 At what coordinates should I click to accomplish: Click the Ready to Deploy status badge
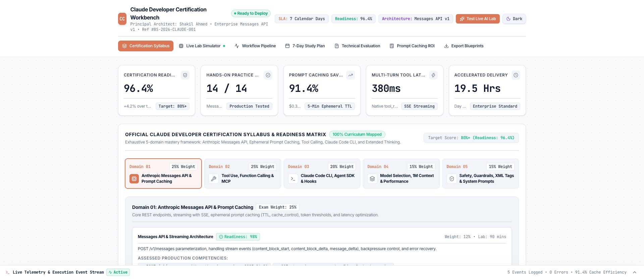point(251,13)
